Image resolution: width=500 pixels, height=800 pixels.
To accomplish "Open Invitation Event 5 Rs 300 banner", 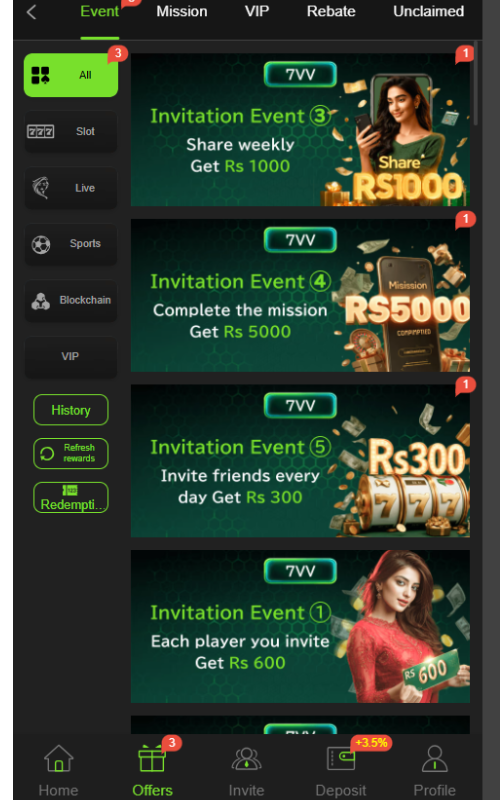I will [300, 461].
